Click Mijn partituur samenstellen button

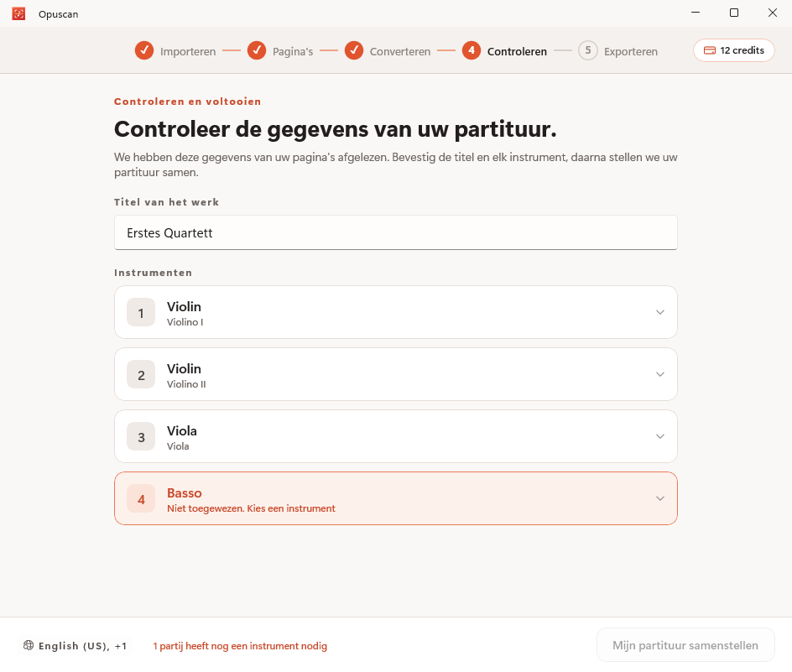point(685,645)
